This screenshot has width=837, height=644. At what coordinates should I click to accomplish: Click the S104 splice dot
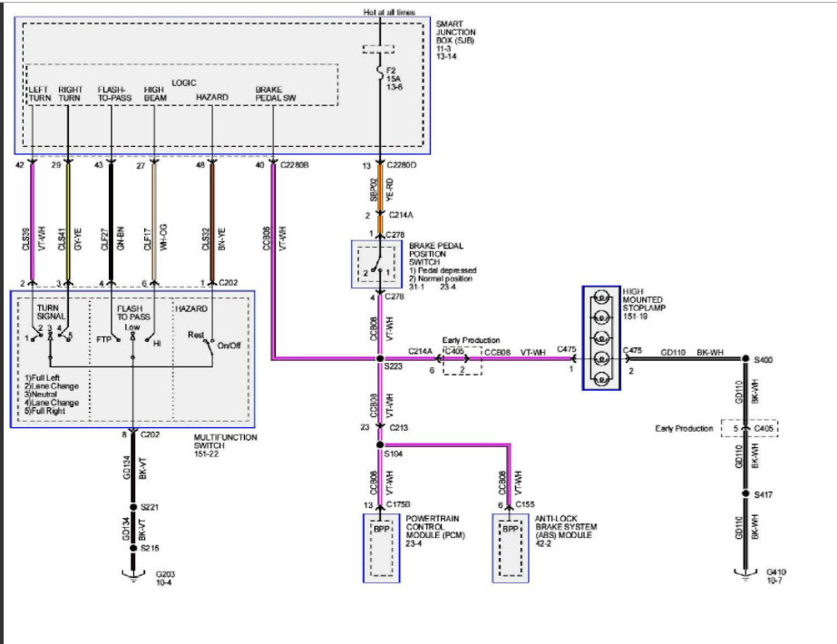click(380, 444)
